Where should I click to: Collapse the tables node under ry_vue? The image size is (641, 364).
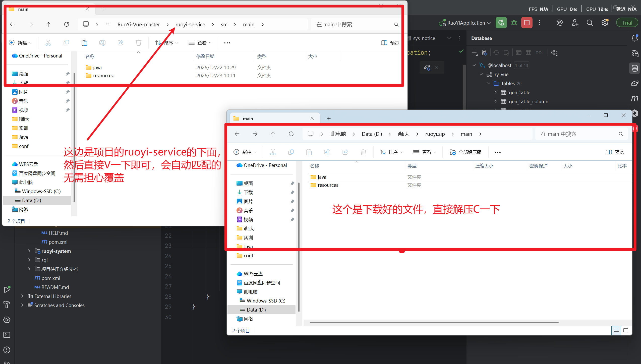coord(488,83)
